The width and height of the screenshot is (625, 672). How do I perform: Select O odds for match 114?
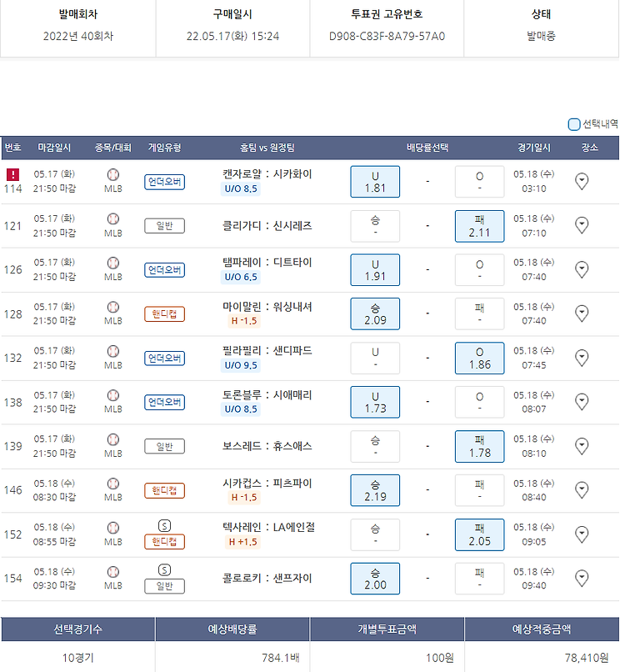(x=479, y=182)
